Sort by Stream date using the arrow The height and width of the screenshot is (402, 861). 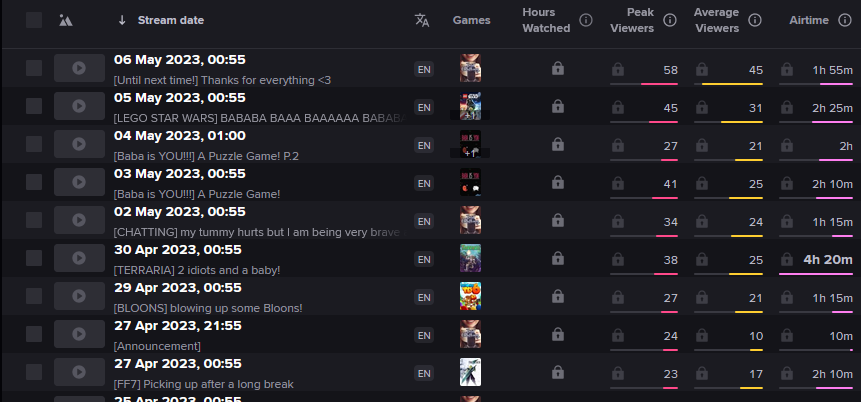click(x=122, y=20)
